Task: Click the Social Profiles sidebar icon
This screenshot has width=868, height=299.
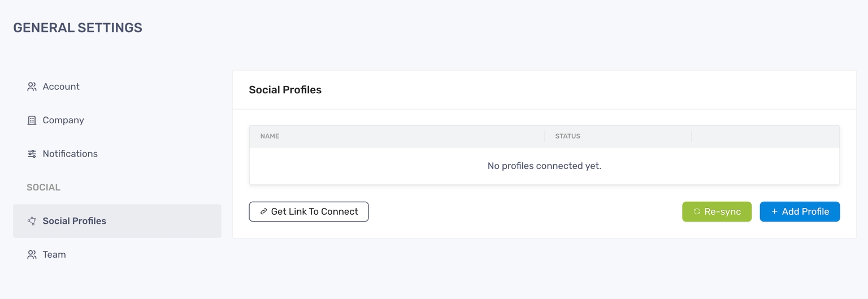Action: point(32,221)
